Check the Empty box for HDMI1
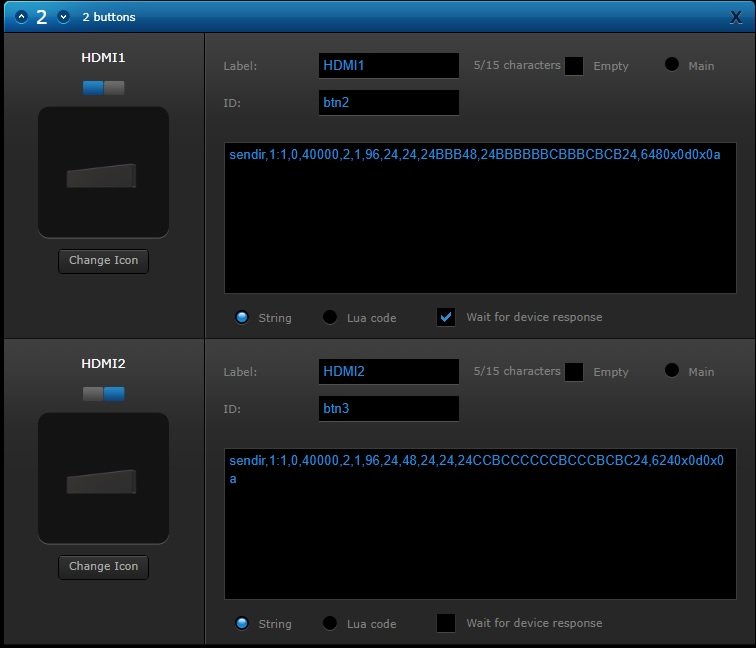Image resolution: width=756 pixels, height=648 pixels. (574, 66)
